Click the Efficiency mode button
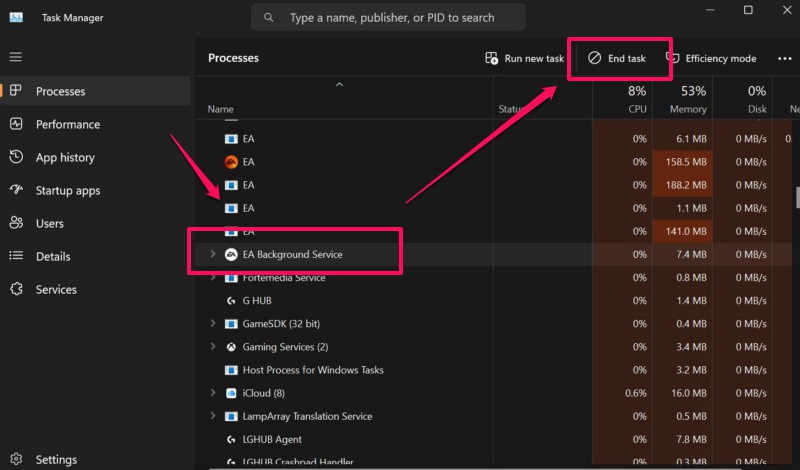 click(x=711, y=59)
